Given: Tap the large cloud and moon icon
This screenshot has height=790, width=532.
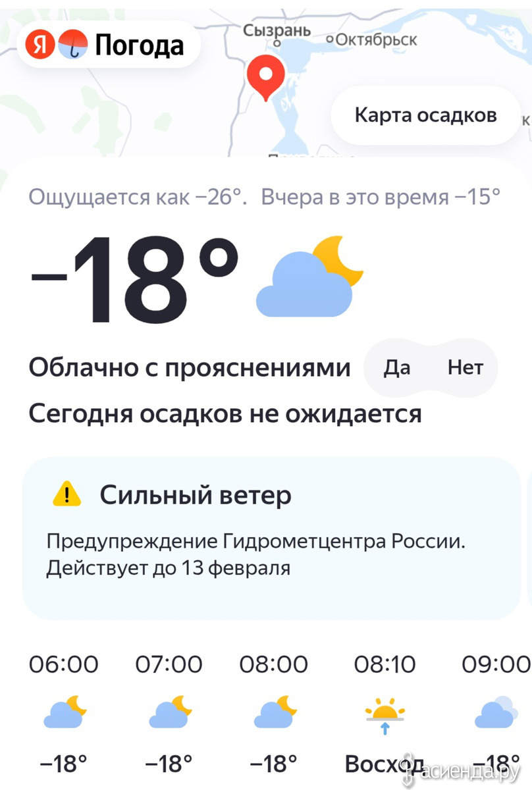Looking at the screenshot, I should [309, 278].
